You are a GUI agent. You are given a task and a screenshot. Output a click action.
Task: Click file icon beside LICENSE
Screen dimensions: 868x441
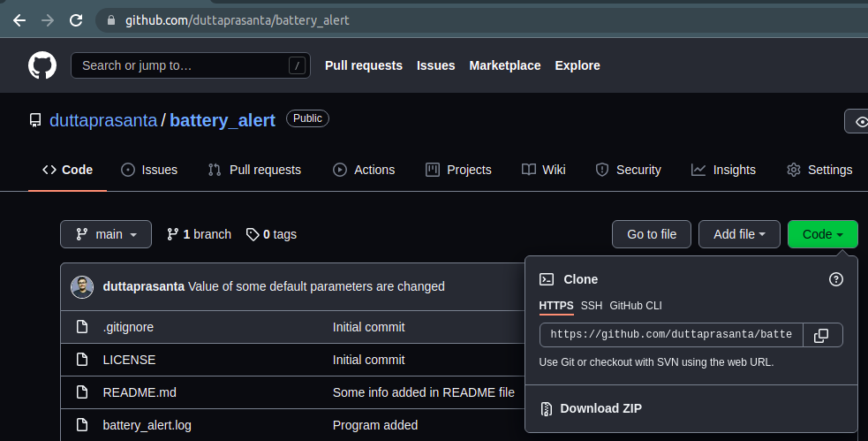(x=82, y=360)
